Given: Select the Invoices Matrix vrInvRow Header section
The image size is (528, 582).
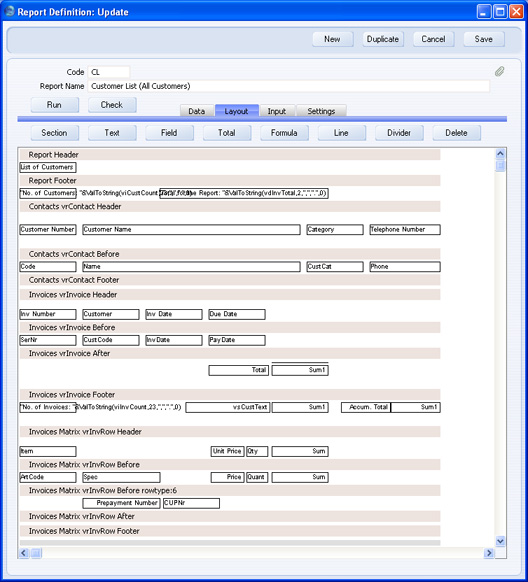Looking at the screenshot, I should (230, 432).
